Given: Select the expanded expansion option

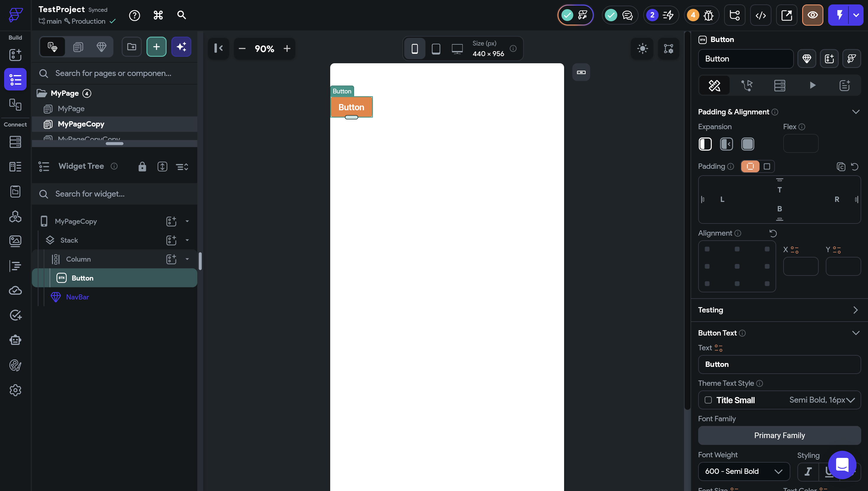Looking at the screenshot, I should coord(748,144).
